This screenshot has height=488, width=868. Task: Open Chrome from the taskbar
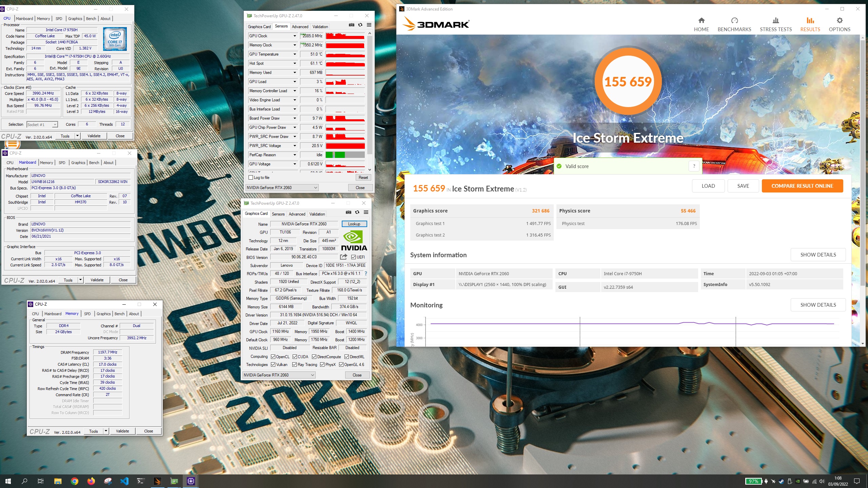click(74, 481)
